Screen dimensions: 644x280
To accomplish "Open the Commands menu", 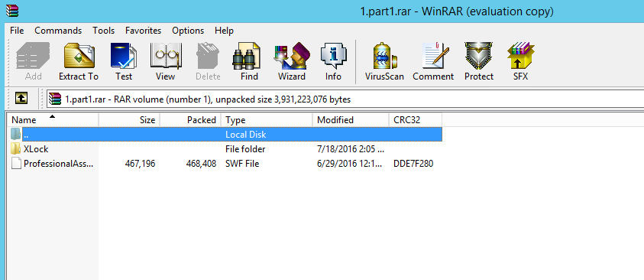I will tap(58, 31).
